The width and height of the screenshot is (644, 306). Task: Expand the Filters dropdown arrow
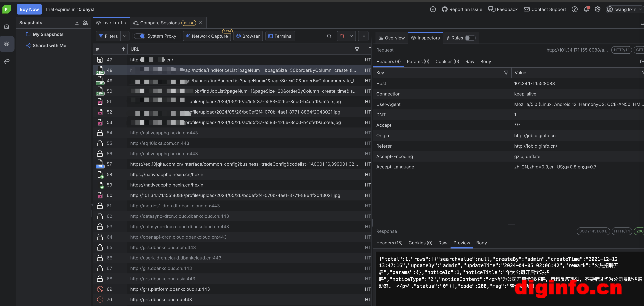click(x=125, y=36)
